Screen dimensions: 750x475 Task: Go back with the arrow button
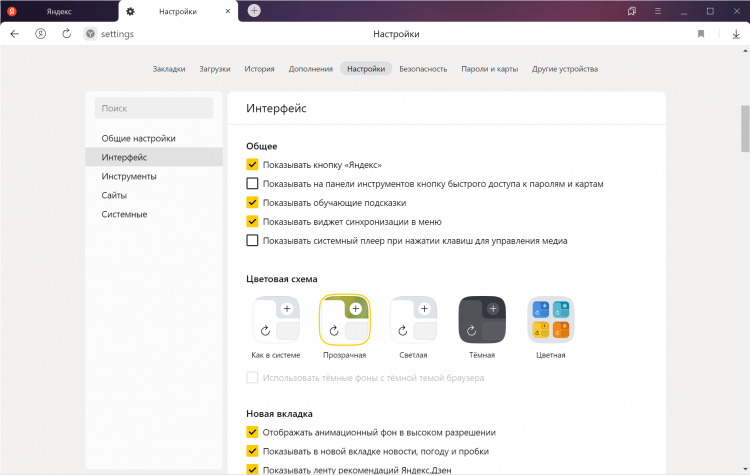pyautogui.click(x=15, y=34)
